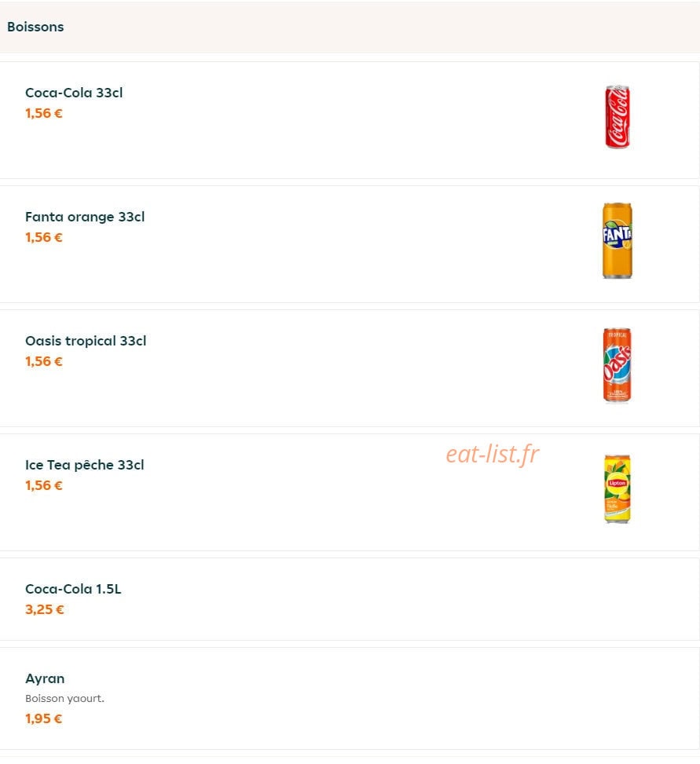Click the 1,56 € price under Fanta orange
Viewport: 700px width, 764px height.
(44, 237)
